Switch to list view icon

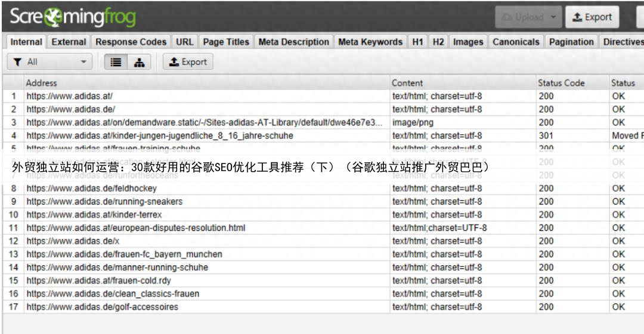[115, 62]
